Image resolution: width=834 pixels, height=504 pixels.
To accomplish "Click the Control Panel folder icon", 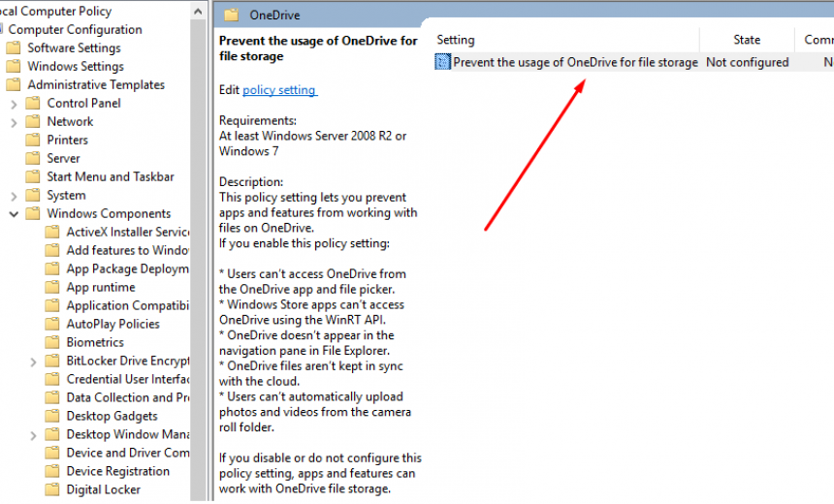I will (x=33, y=103).
